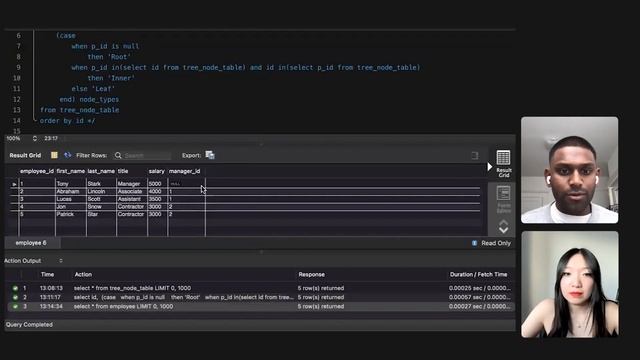This screenshot has width=640, height=360.
Task: Click the grid icon next to Result Grid label
Action: (x=54, y=155)
